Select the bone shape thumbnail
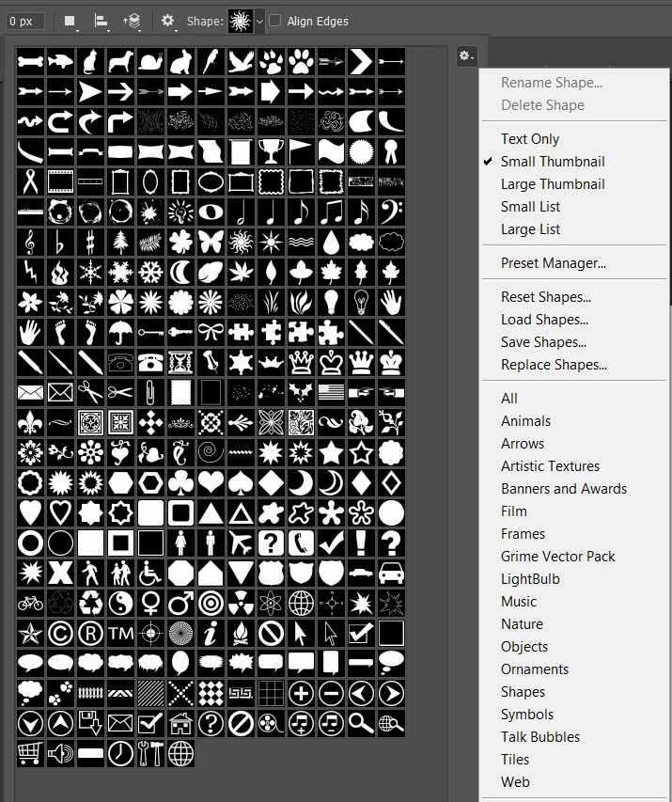Screen dimensions: 672x802 coord(30,62)
